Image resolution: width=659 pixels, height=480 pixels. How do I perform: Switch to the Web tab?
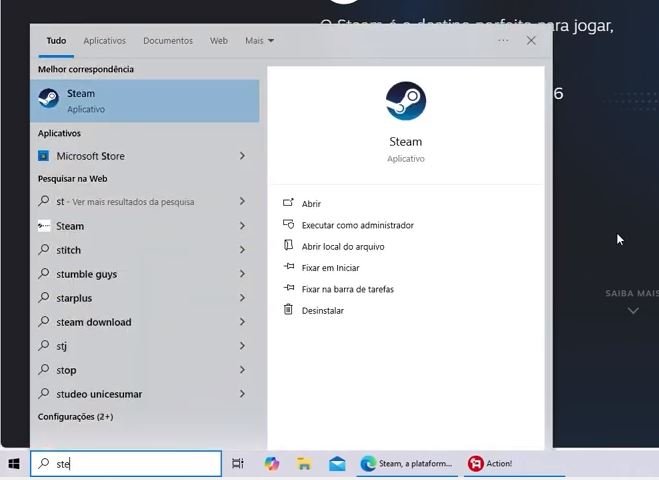[x=219, y=41]
